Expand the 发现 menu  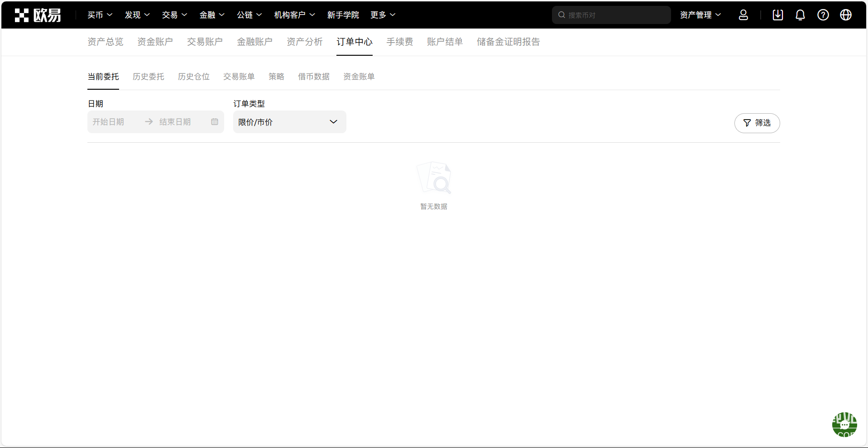tap(137, 15)
